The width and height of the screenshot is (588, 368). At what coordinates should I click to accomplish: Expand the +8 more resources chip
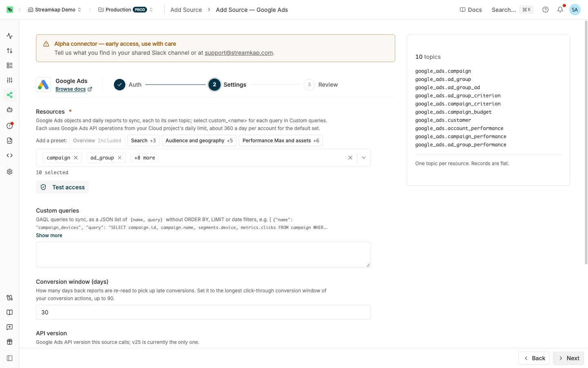(x=145, y=158)
